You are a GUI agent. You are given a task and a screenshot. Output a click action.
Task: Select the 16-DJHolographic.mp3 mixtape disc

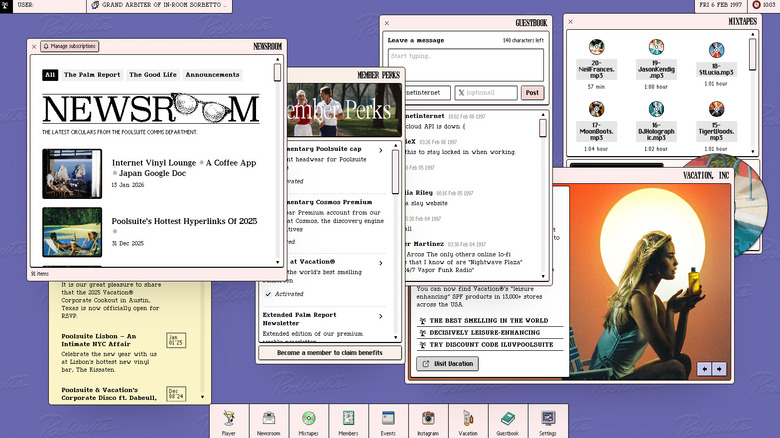tap(656, 109)
